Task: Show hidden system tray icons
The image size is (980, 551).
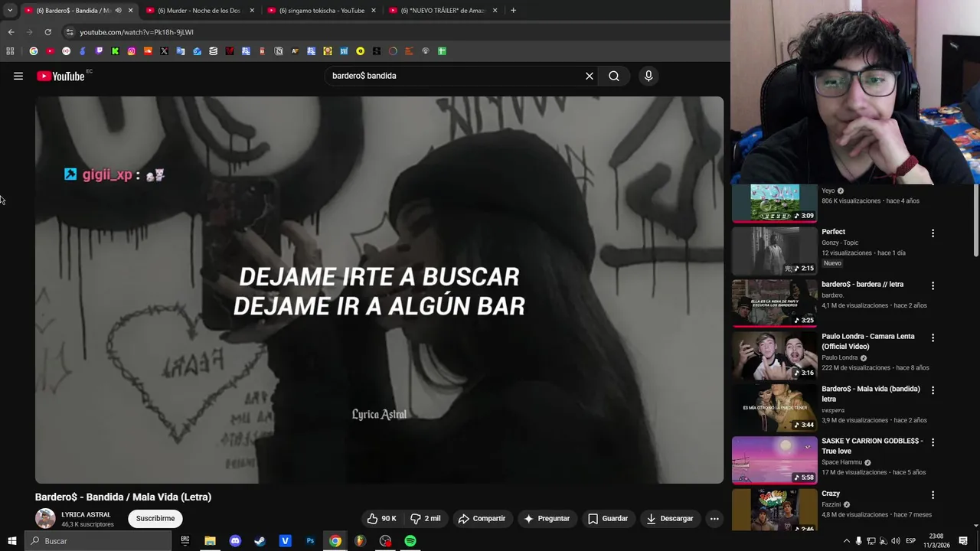Action: tap(846, 541)
